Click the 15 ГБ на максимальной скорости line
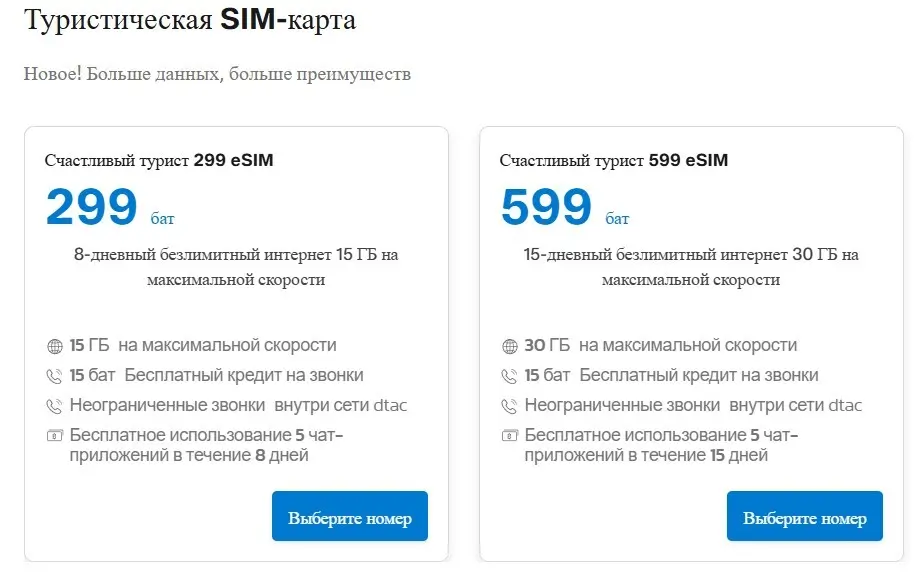This screenshot has width=922, height=578. (x=203, y=345)
